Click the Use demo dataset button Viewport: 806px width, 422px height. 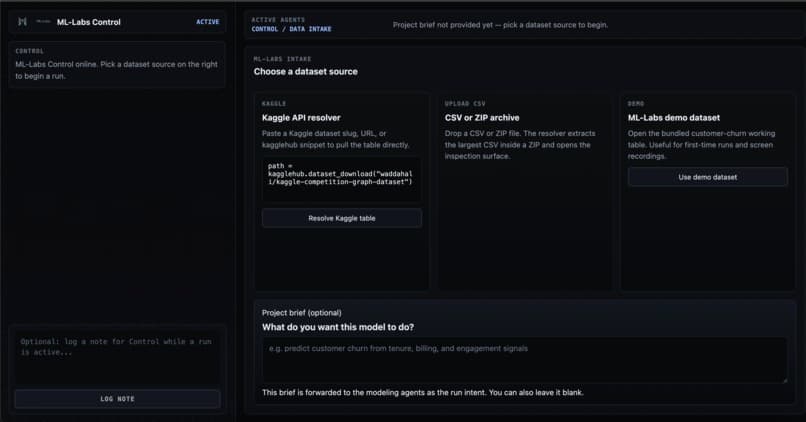tap(707, 177)
